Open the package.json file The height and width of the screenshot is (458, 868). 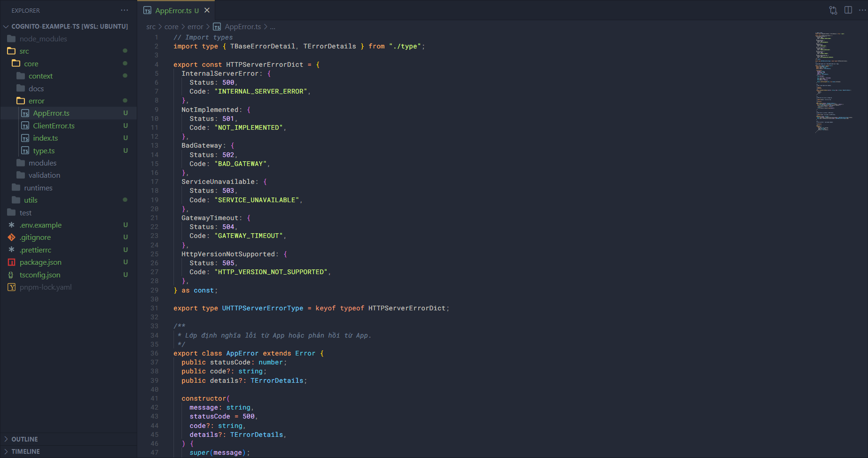40,262
